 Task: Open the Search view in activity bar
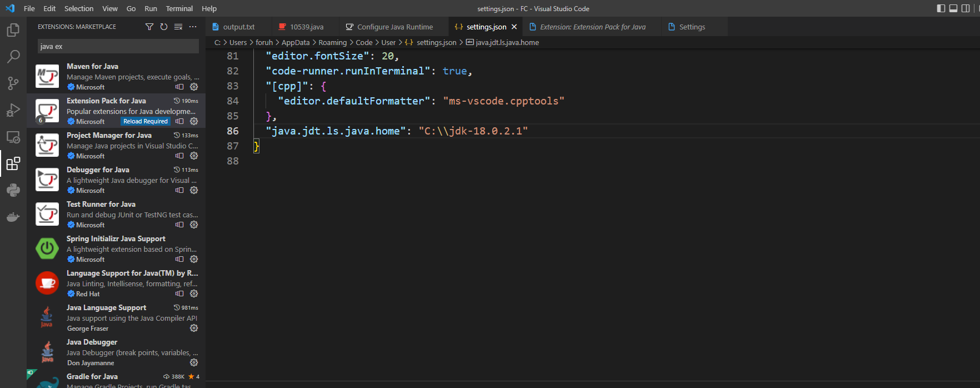tap(13, 57)
